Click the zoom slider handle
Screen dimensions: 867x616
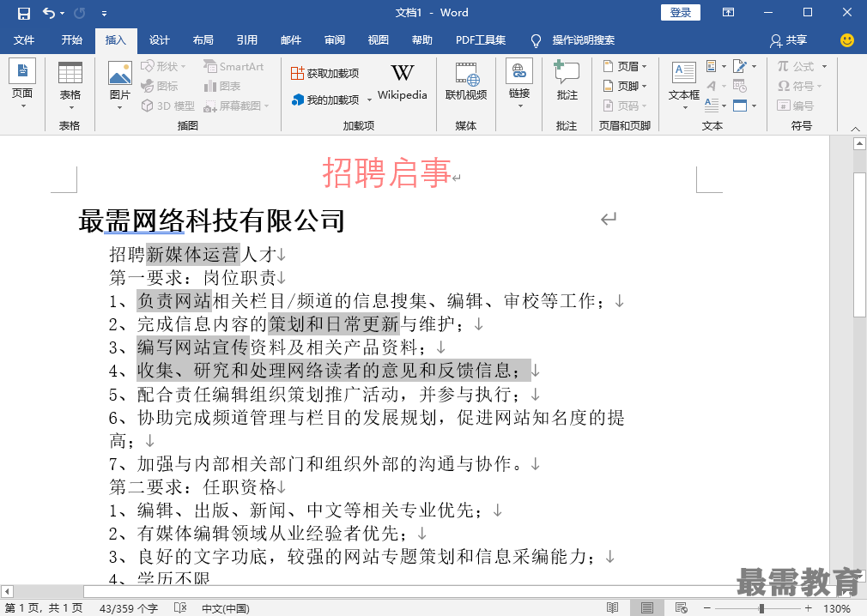pos(761,608)
